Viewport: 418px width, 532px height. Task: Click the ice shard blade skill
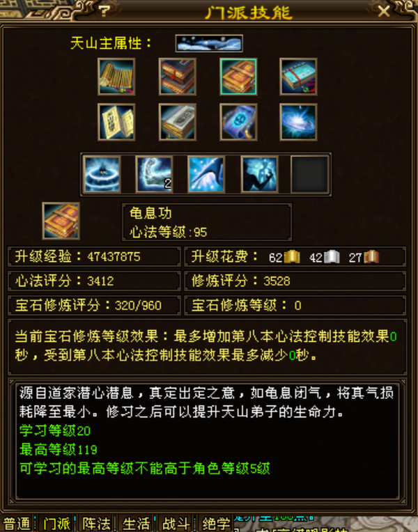coord(206,174)
